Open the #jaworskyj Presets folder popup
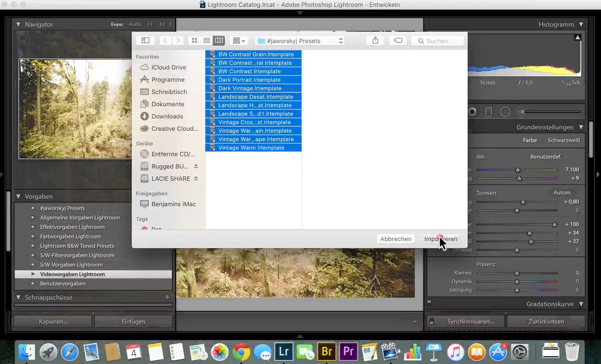The height and width of the screenshot is (364, 601). (x=300, y=41)
